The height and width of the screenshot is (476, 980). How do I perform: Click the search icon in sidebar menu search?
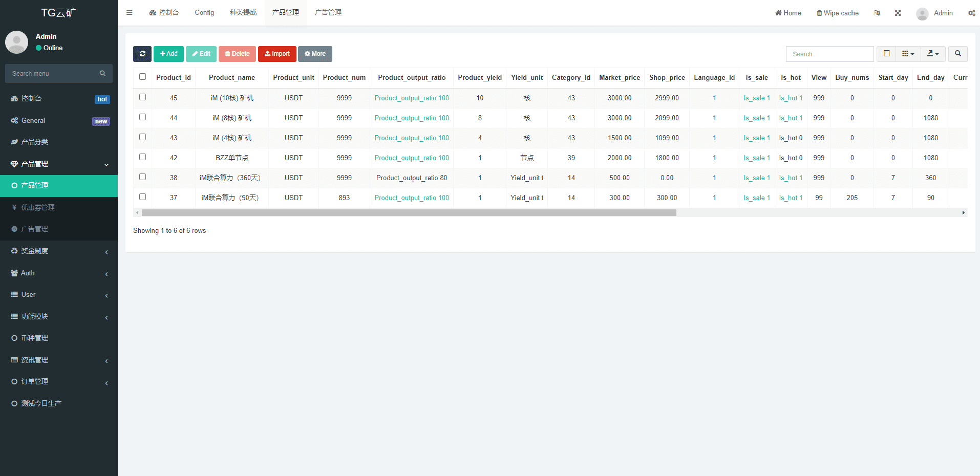102,74
